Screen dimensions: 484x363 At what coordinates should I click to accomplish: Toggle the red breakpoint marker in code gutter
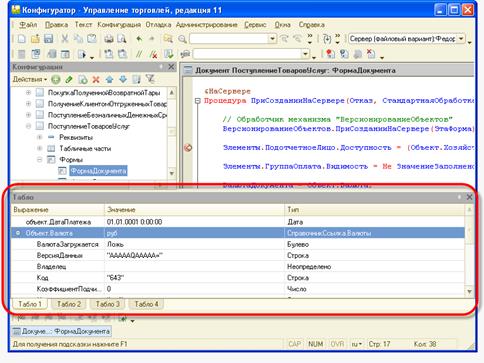[188, 147]
